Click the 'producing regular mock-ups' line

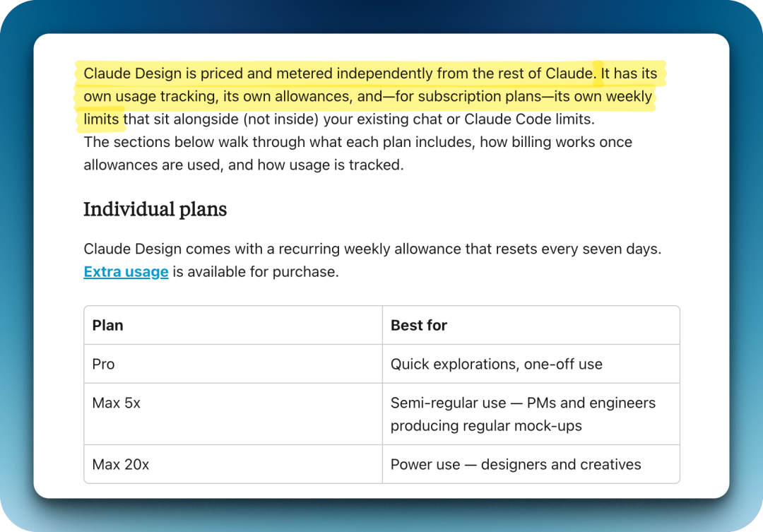[x=486, y=426]
